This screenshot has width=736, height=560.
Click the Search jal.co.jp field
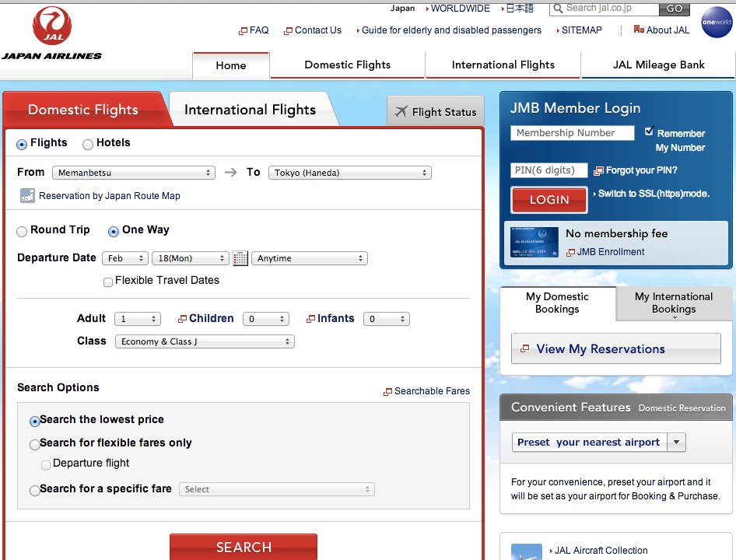[x=604, y=8]
